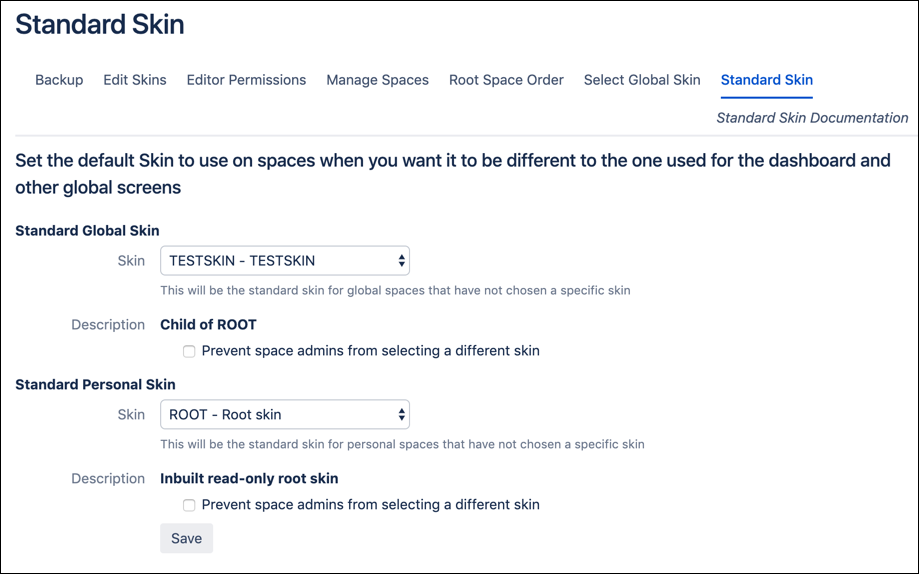Click the TESTSKIN dropdown arrow icon

[x=401, y=261]
